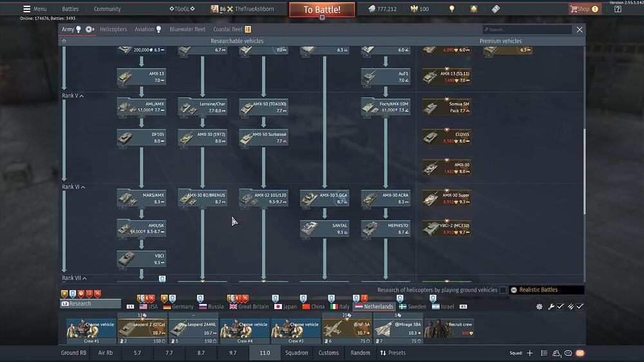Click the Golden Eagles balance 100

[420, 8]
